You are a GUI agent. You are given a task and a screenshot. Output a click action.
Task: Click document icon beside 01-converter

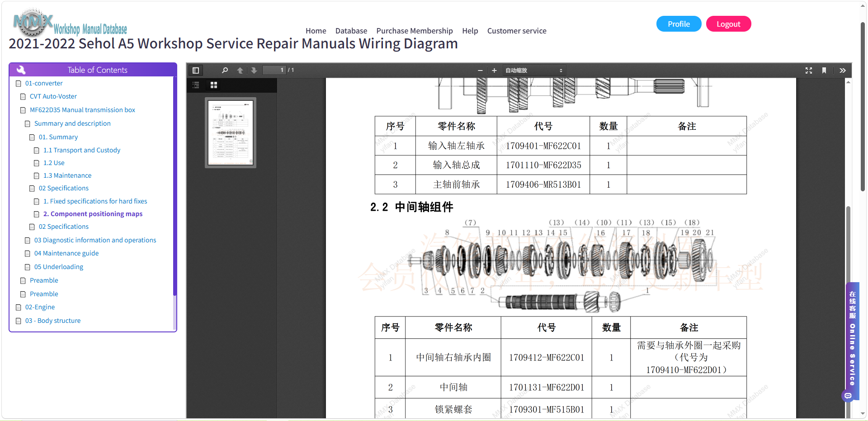19,84
